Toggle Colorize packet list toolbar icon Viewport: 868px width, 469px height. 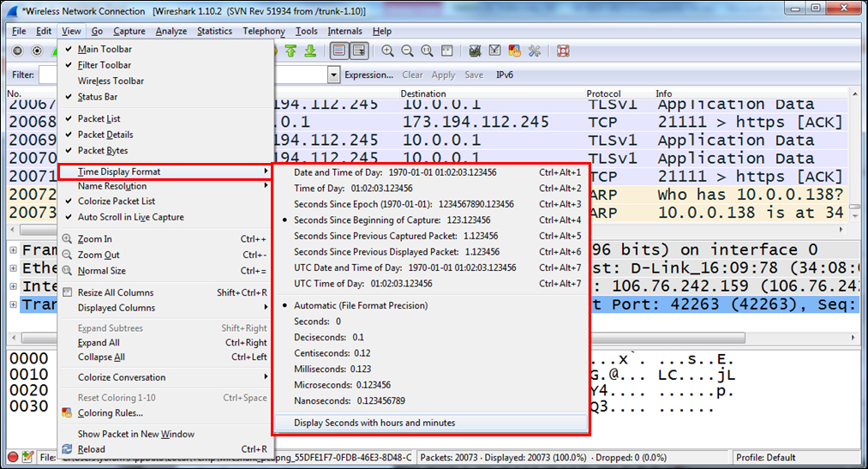pyautogui.click(x=338, y=51)
